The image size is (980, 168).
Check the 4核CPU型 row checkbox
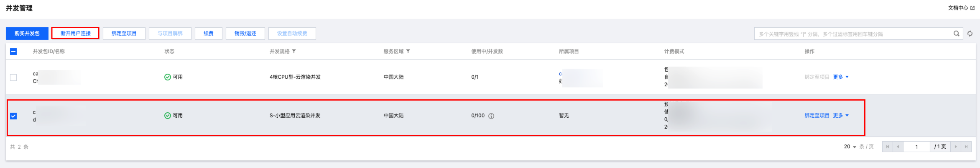pyautogui.click(x=13, y=78)
